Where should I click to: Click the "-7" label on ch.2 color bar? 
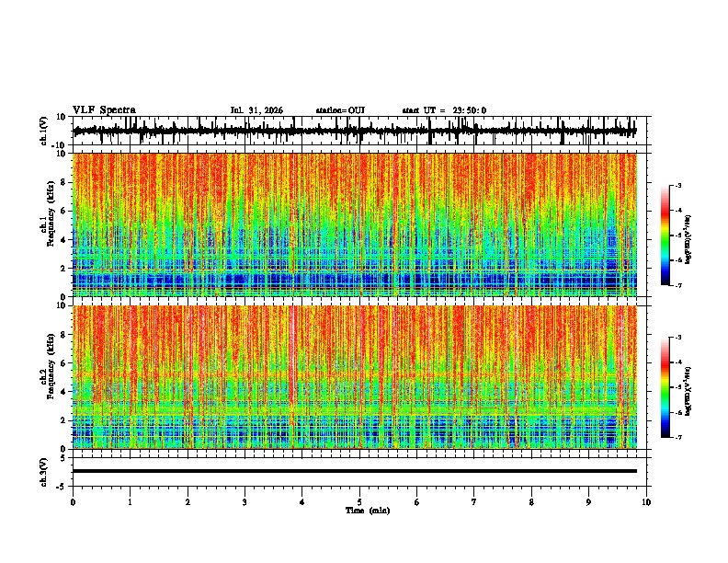(678, 437)
